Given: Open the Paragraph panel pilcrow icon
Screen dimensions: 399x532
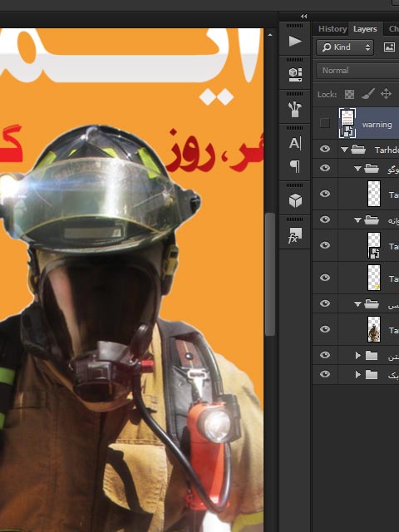Looking at the screenshot, I should click(295, 166).
